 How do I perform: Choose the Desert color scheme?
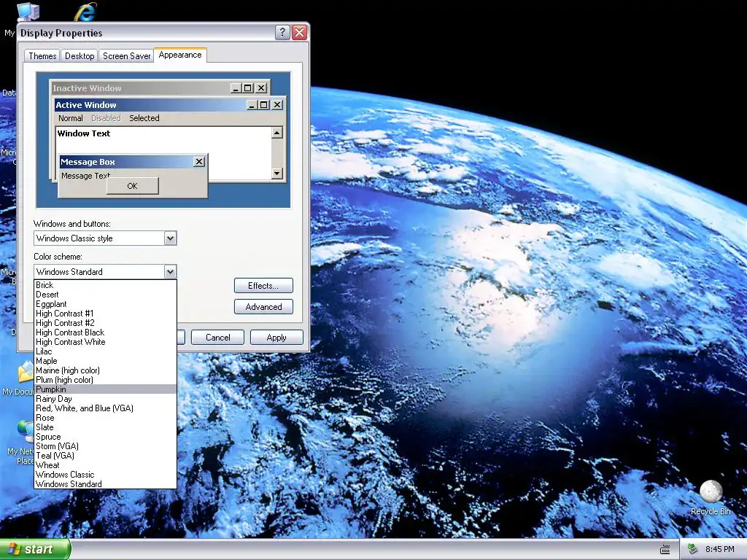coord(105,295)
